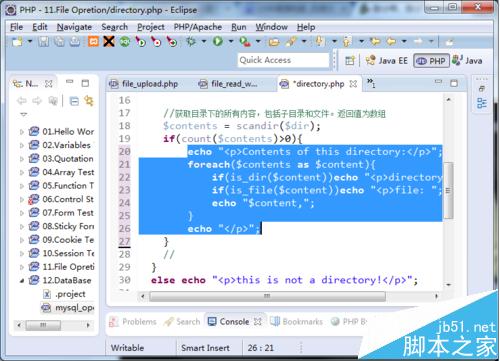Show hidden editor tabs list
The image size is (500, 361).
click(x=371, y=83)
